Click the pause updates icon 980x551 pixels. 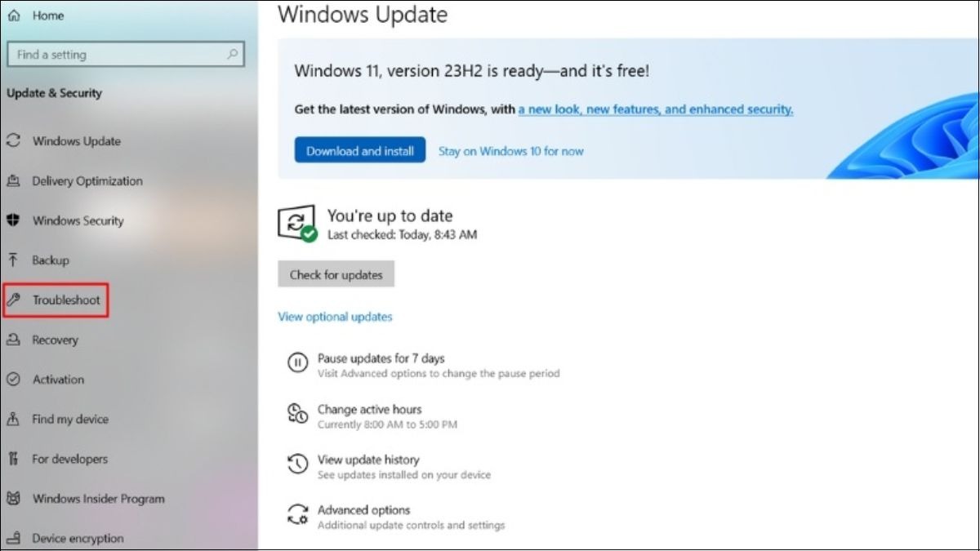click(x=297, y=362)
